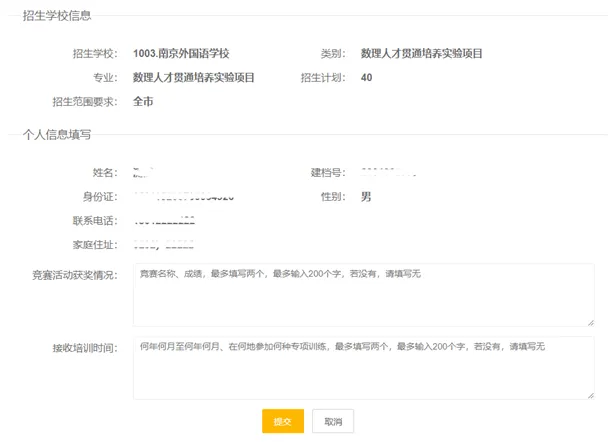Select 专业 value 数理人才贯通培养实验项目
Screen dimensions: 608x442
click(193, 78)
